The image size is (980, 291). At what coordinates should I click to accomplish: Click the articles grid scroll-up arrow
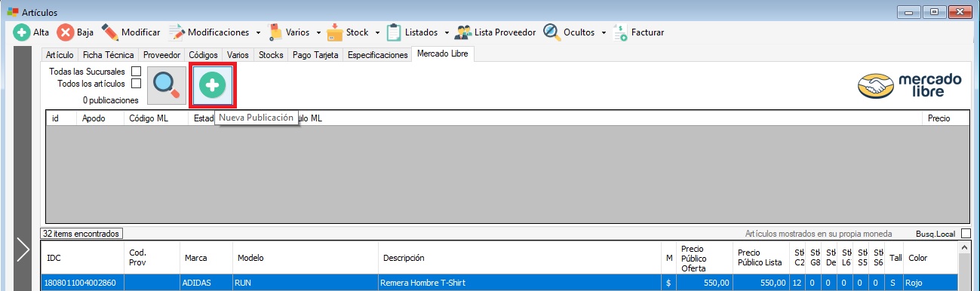click(x=964, y=248)
